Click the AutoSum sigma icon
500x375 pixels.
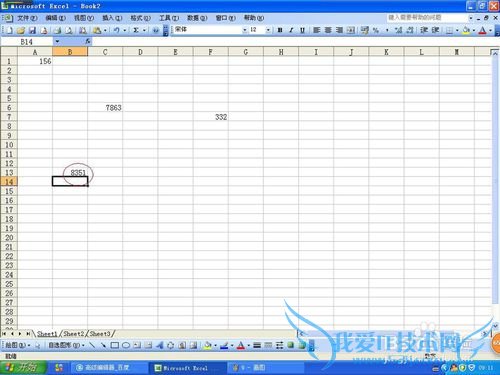pyautogui.click(x=136, y=30)
